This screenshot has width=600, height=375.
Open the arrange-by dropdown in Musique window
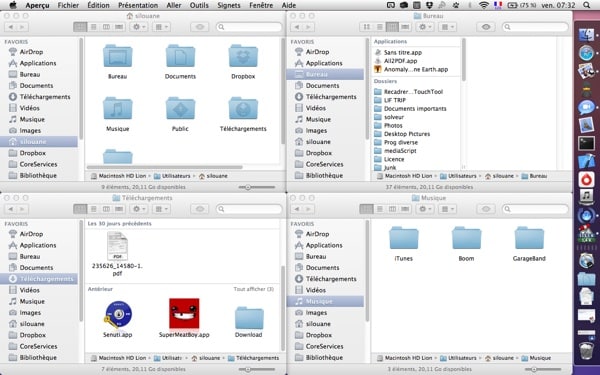click(447, 209)
